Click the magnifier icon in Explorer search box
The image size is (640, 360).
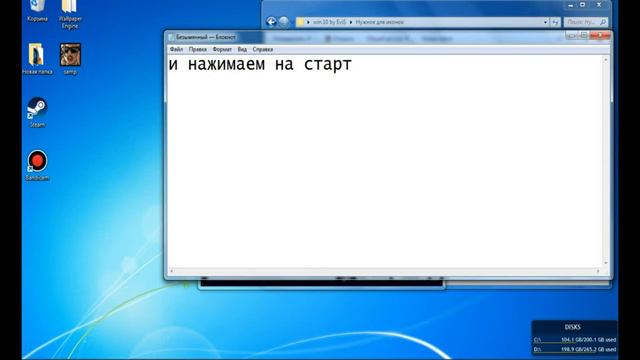point(603,22)
